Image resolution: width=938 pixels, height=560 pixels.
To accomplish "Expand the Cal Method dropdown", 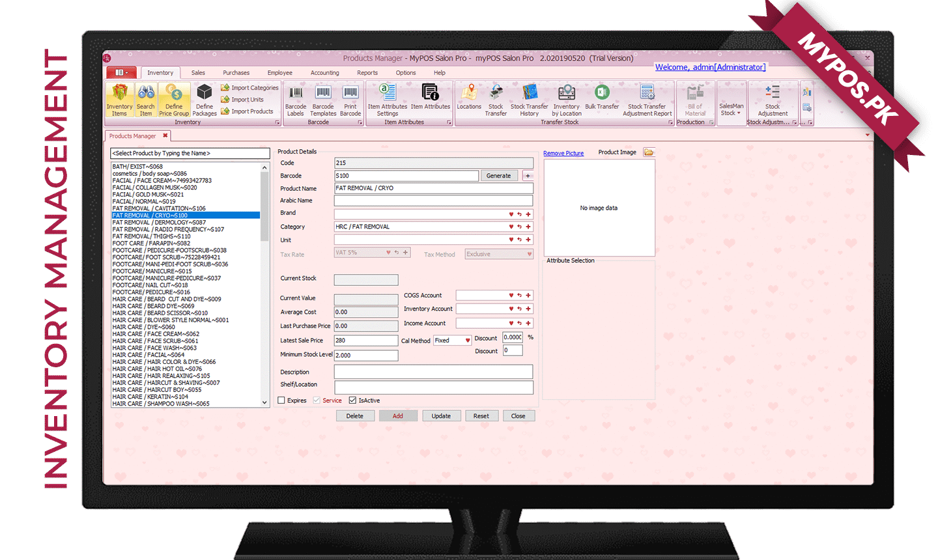I will (x=467, y=341).
